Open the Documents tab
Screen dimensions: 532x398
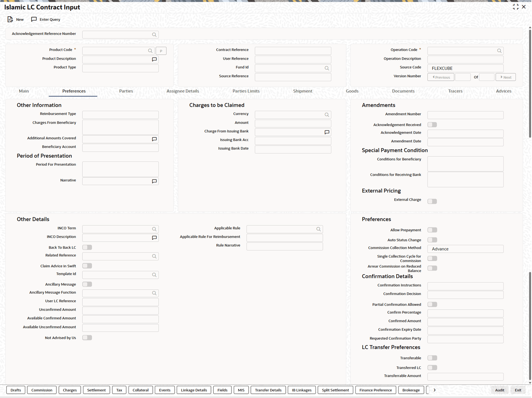pyautogui.click(x=403, y=91)
